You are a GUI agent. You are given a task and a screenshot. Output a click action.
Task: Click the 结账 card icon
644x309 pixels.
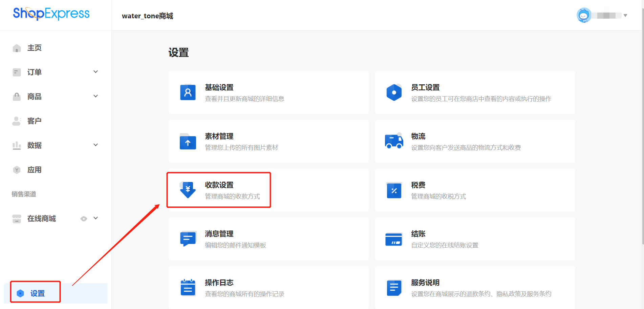click(394, 239)
